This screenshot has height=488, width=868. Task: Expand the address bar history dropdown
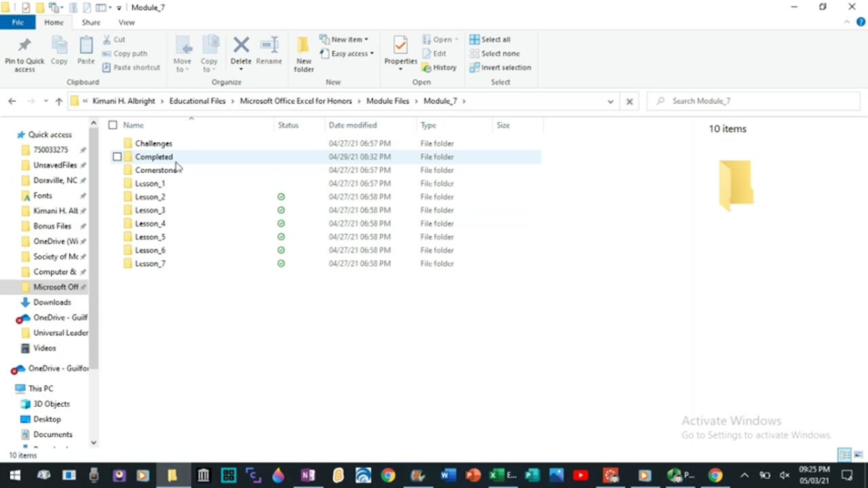(x=610, y=102)
